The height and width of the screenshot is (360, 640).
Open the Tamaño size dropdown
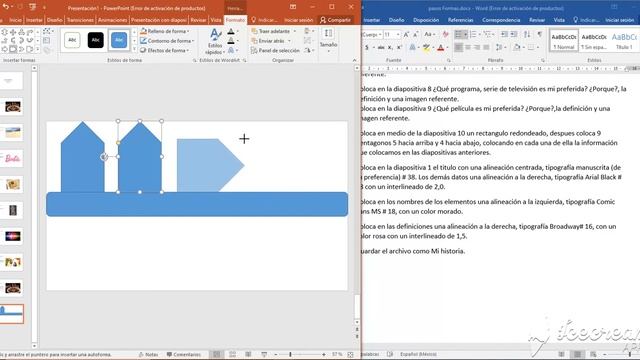coord(328,41)
